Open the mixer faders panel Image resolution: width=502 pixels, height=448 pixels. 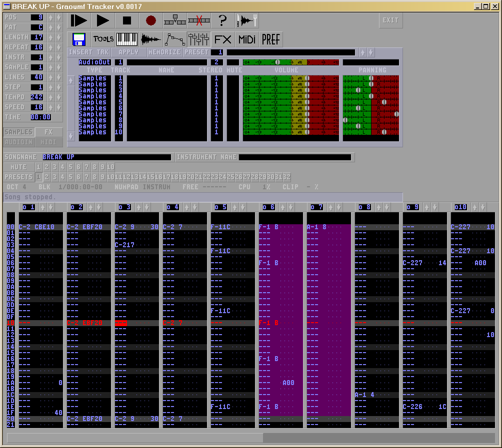tap(199, 39)
